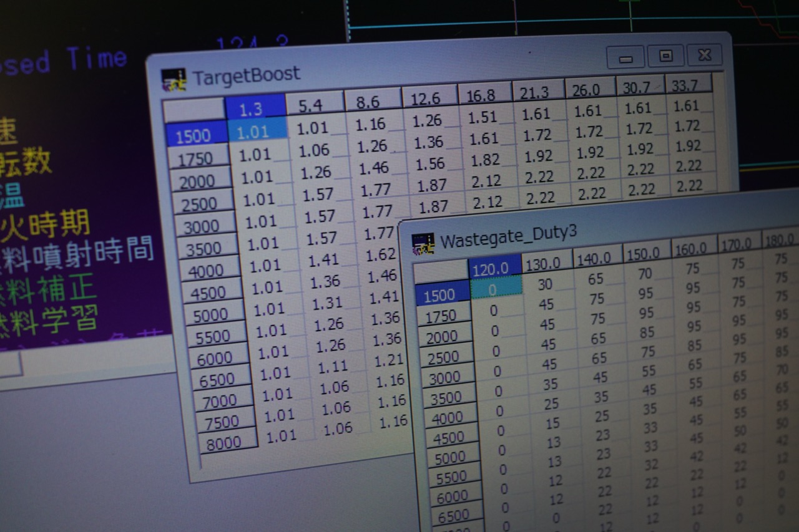Click Wastegate_Duty3 cell 70 in the 1500 row
Image resolution: width=799 pixels, height=532 pixels.
pos(647,274)
